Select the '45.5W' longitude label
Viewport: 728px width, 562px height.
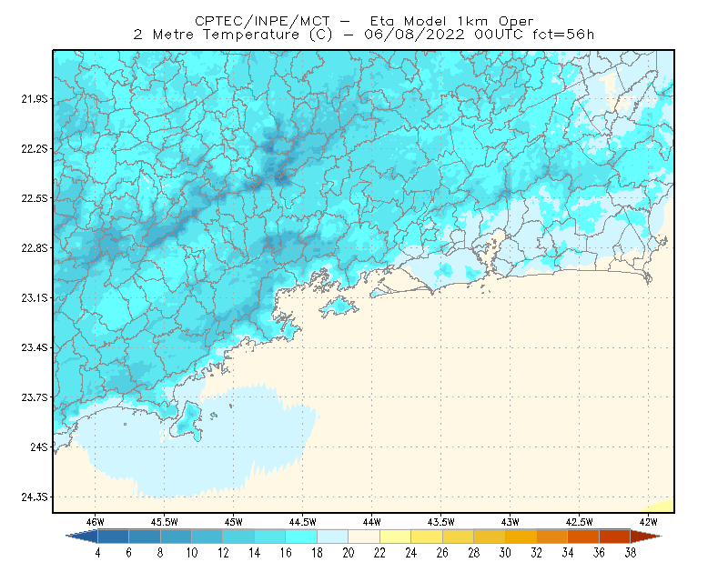click(x=165, y=522)
